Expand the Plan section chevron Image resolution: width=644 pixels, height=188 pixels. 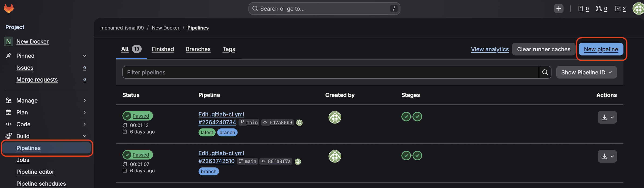85,112
